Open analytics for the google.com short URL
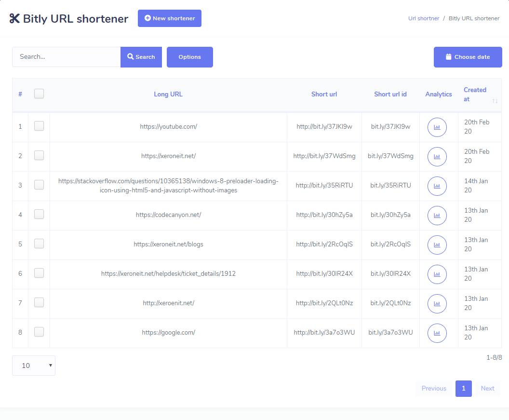The image size is (509, 420). tap(437, 333)
